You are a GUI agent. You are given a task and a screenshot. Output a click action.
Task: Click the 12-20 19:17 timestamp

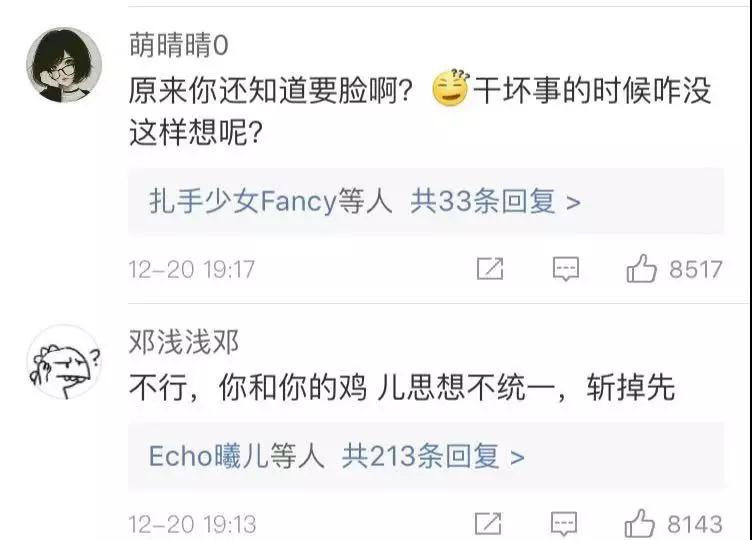coord(191,269)
